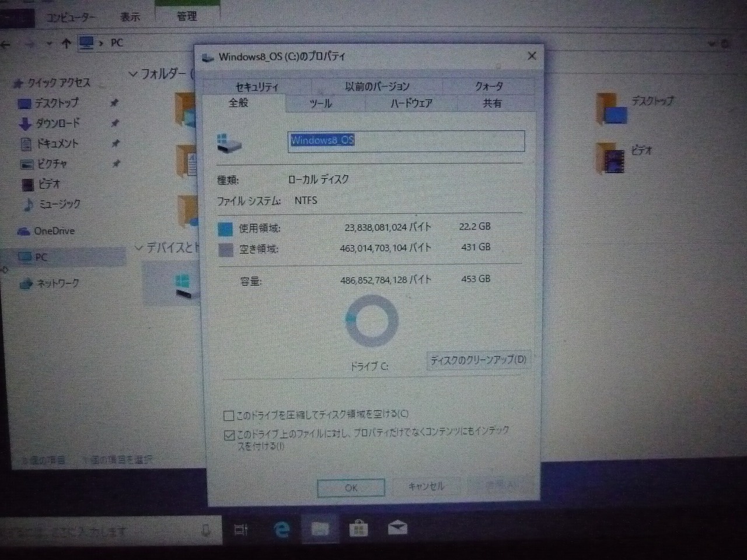
Task: Select ビデオ in the navigation pane
Action: tap(49, 184)
